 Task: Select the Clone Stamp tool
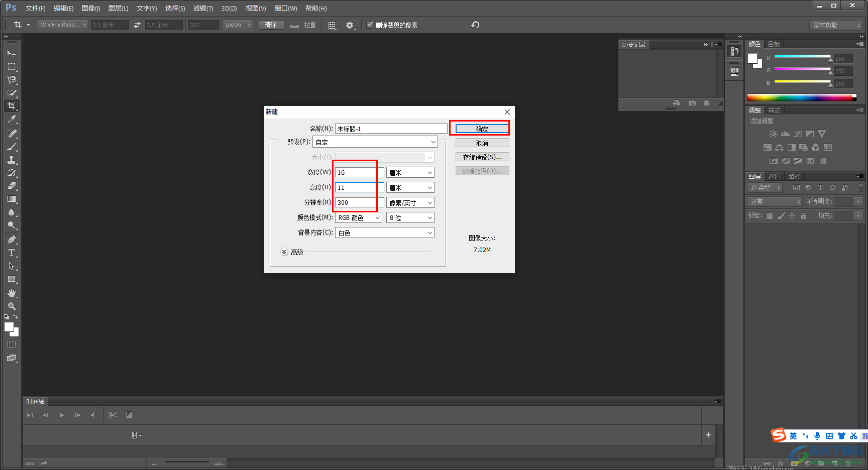coord(12,160)
